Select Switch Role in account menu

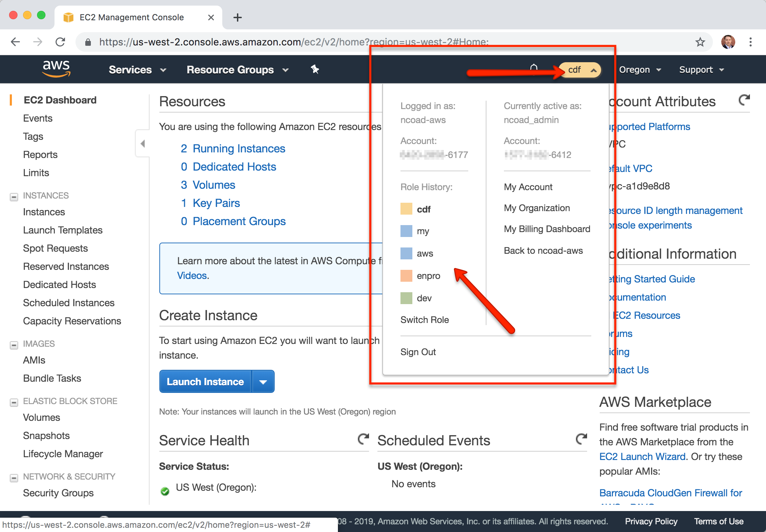tap(424, 319)
